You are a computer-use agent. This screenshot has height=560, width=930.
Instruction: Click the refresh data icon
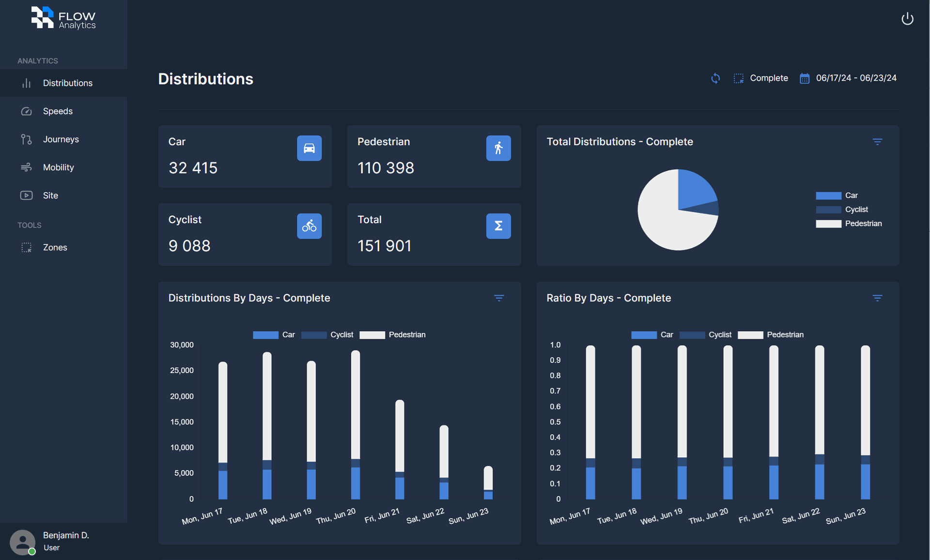coord(715,78)
